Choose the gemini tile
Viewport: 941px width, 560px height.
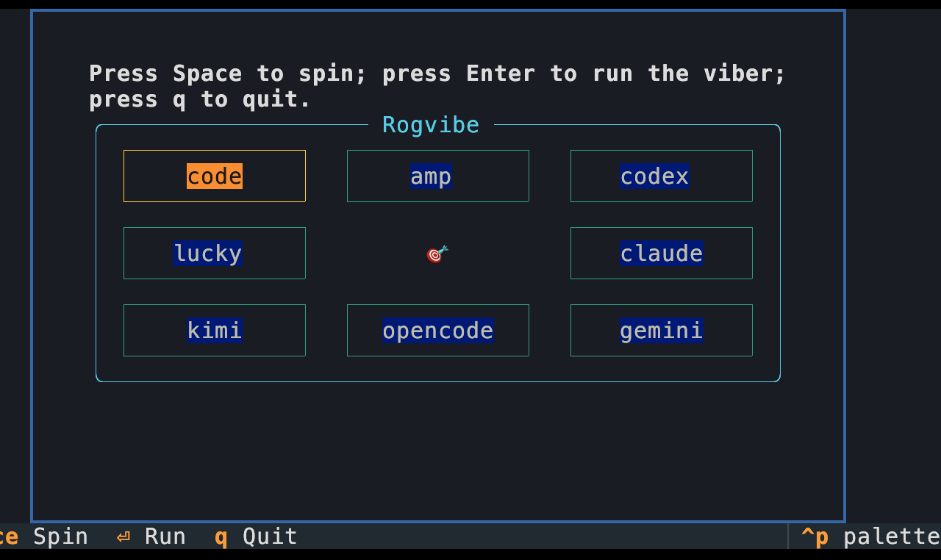662,331
